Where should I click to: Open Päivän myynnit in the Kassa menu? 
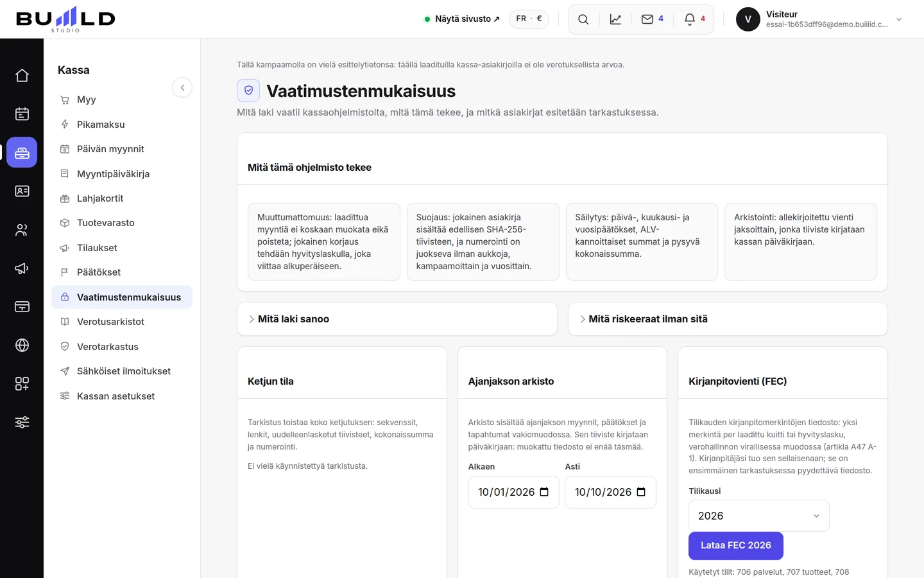122,149
